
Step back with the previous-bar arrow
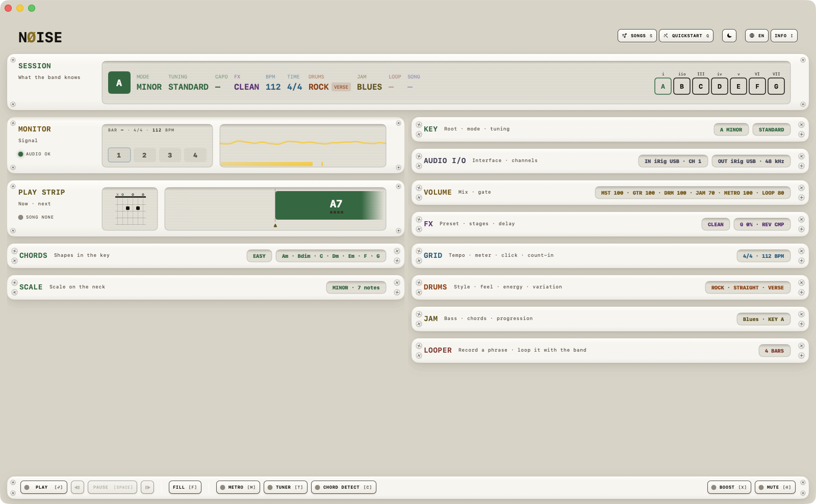point(78,487)
